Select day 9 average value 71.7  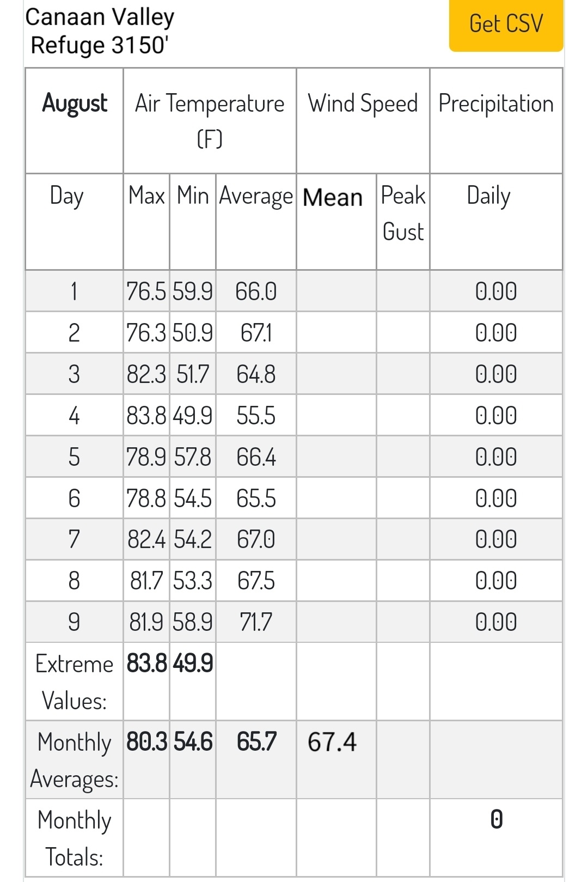[256, 622]
